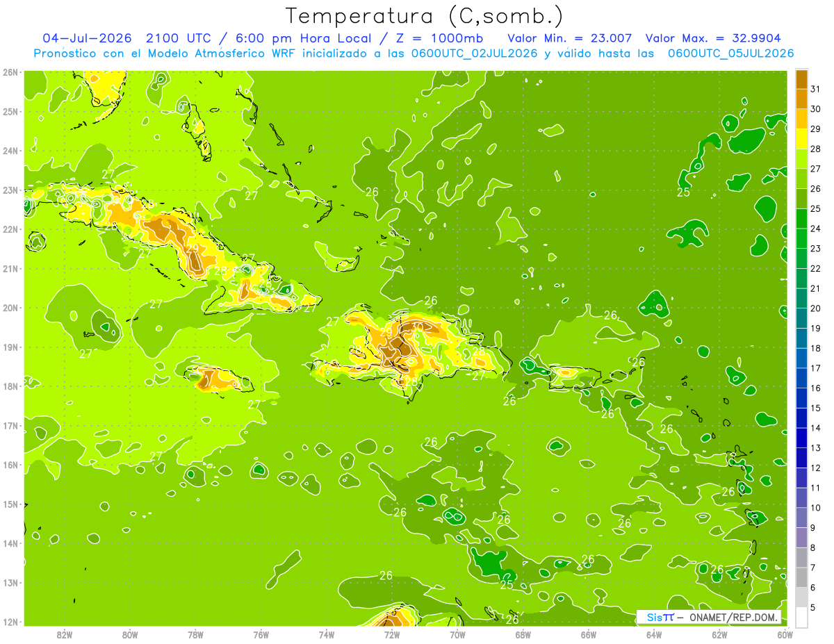Screen dimensions: 834x644
Task: Click the "20N" latitude label
Action: (10, 308)
